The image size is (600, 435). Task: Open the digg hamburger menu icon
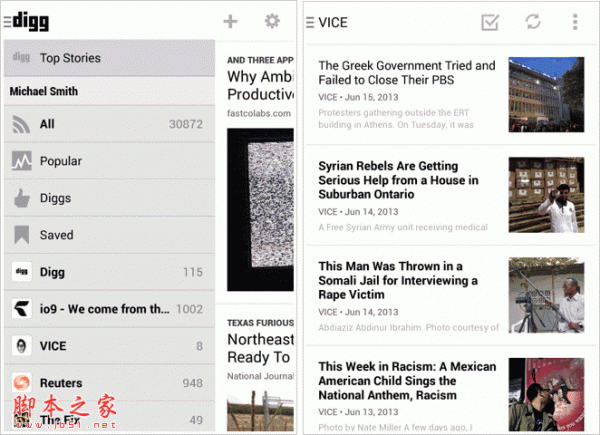pyautogui.click(x=8, y=22)
